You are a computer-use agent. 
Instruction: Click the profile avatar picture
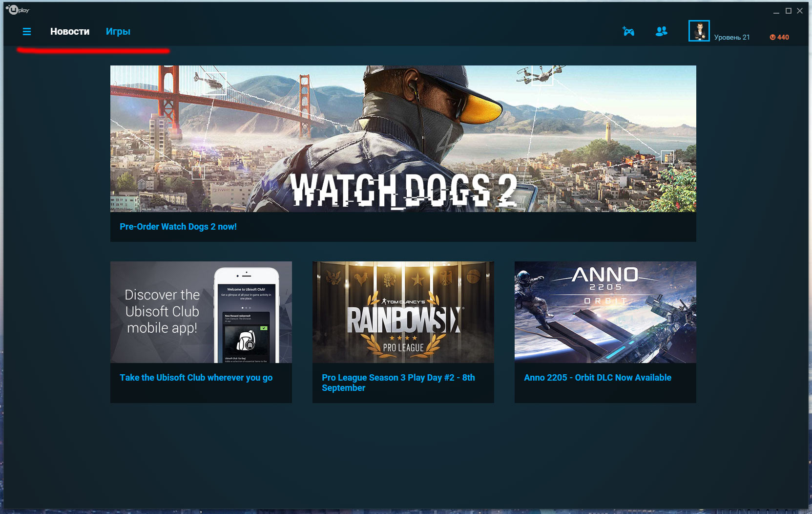pos(699,31)
